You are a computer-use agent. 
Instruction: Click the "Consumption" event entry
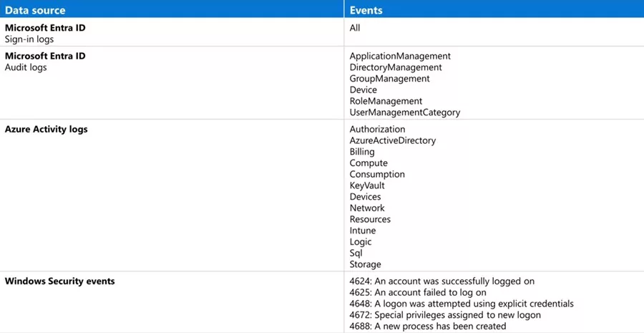[377, 174]
